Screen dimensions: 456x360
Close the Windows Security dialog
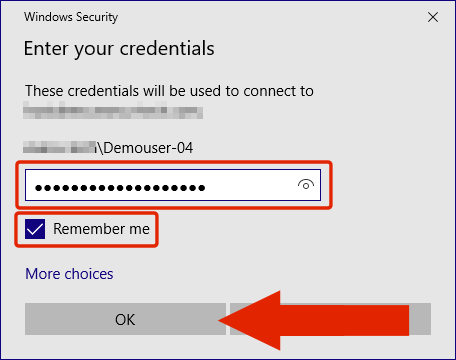433,17
